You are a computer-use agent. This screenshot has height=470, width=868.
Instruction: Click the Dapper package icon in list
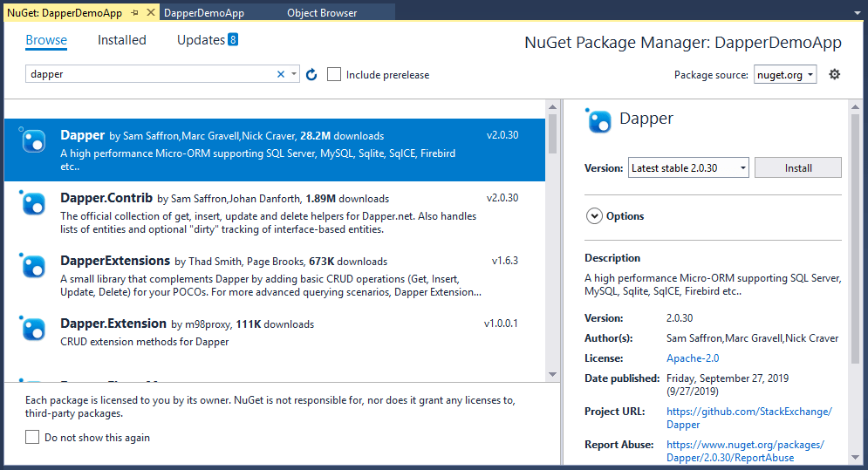[x=32, y=140]
